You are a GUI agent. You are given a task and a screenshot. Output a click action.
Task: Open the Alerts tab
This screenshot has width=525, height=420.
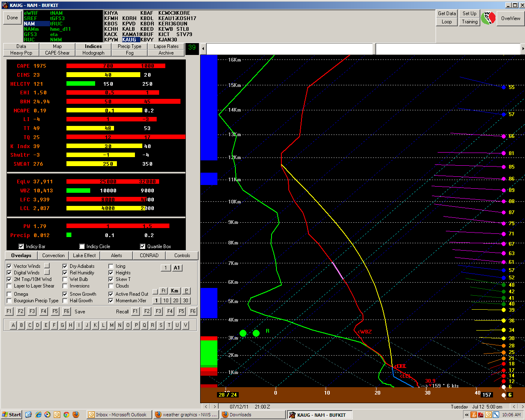pos(116,256)
